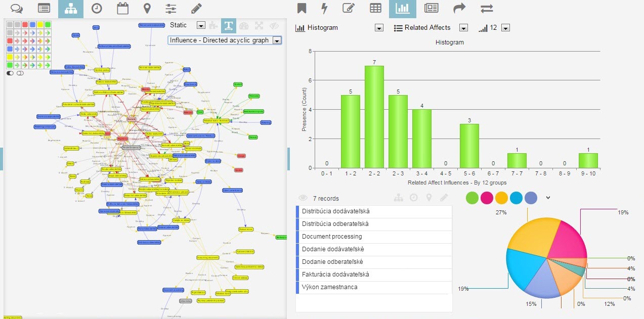Click the swap arrows icon
The width and height of the screenshot is (644, 319).
(487, 9)
